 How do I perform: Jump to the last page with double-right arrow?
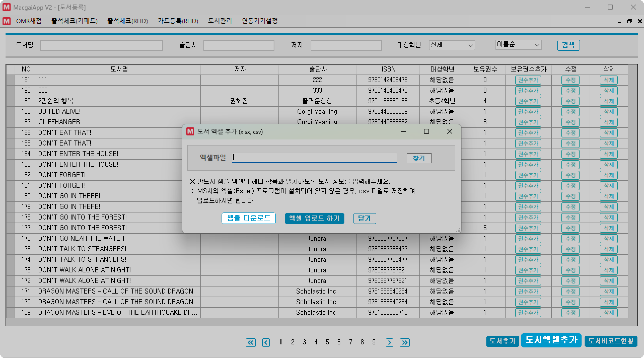405,342
